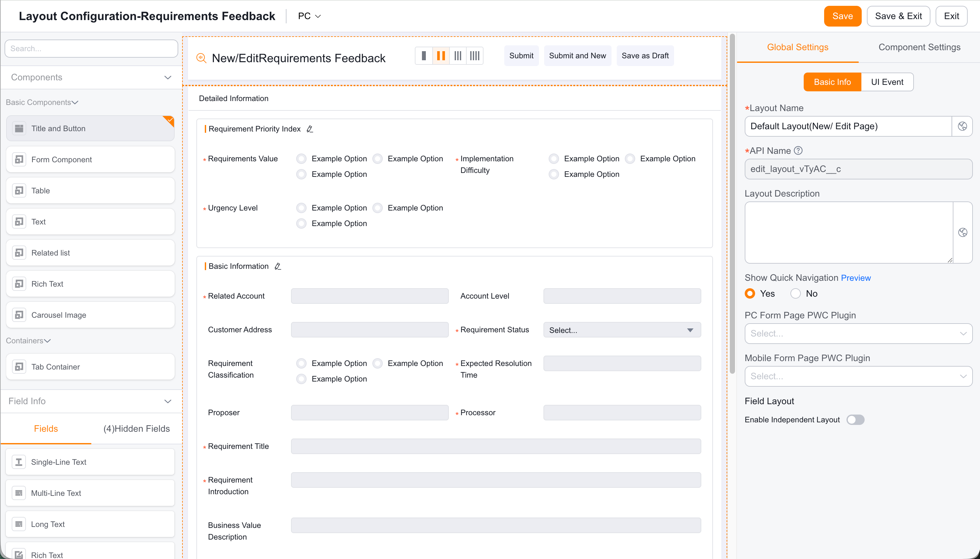Click the Title and Button component icon
The image size is (980, 559).
19,128
